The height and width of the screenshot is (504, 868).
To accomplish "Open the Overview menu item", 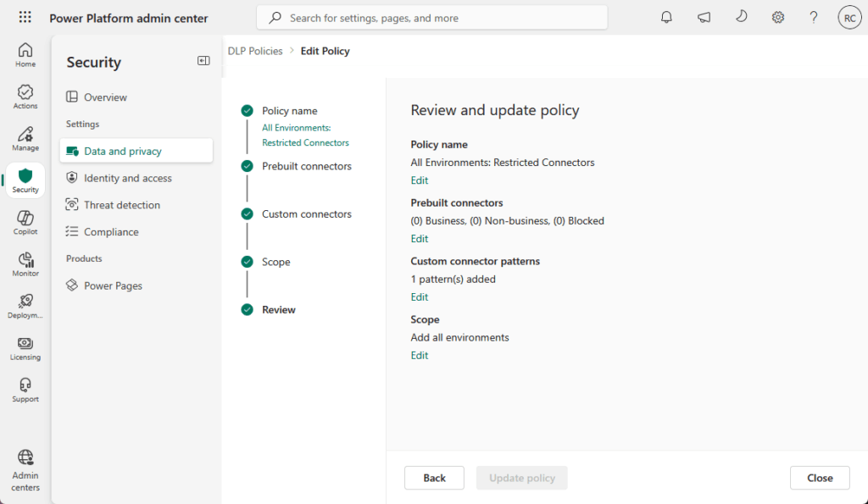I will tap(136, 97).
